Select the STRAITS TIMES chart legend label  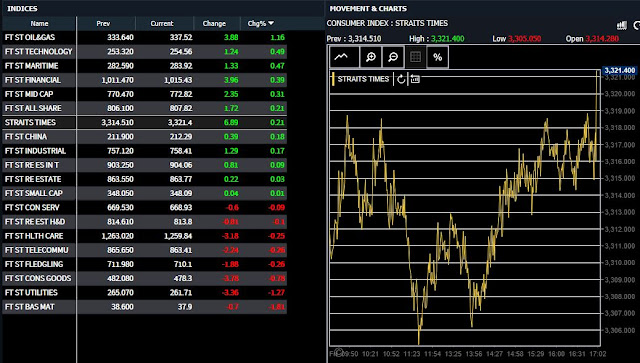click(363, 79)
